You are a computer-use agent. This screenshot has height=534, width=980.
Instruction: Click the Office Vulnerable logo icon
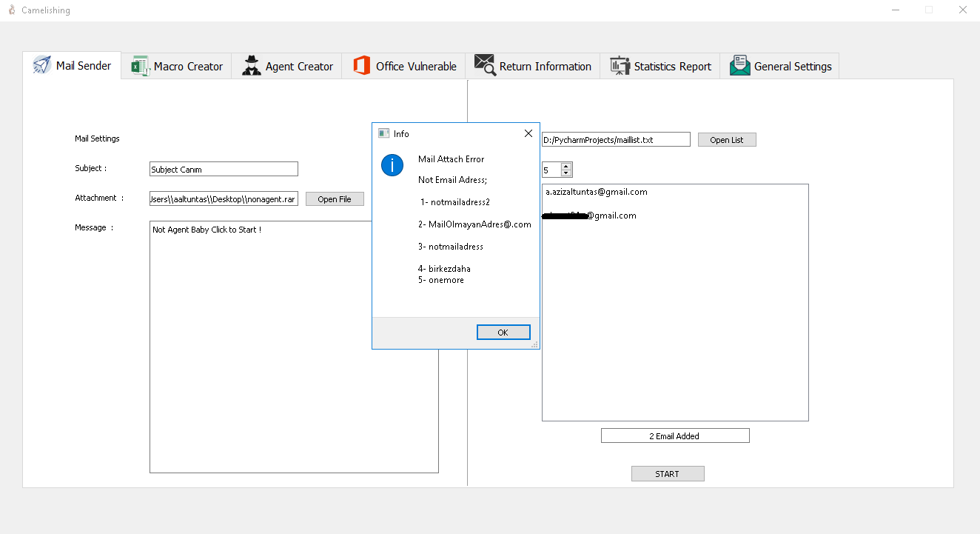(361, 66)
